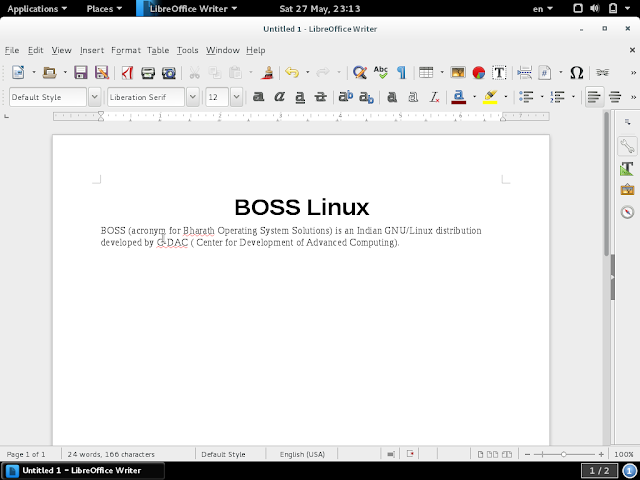
Task: Open the highlighting color dropdown arrow
Action: point(506,97)
